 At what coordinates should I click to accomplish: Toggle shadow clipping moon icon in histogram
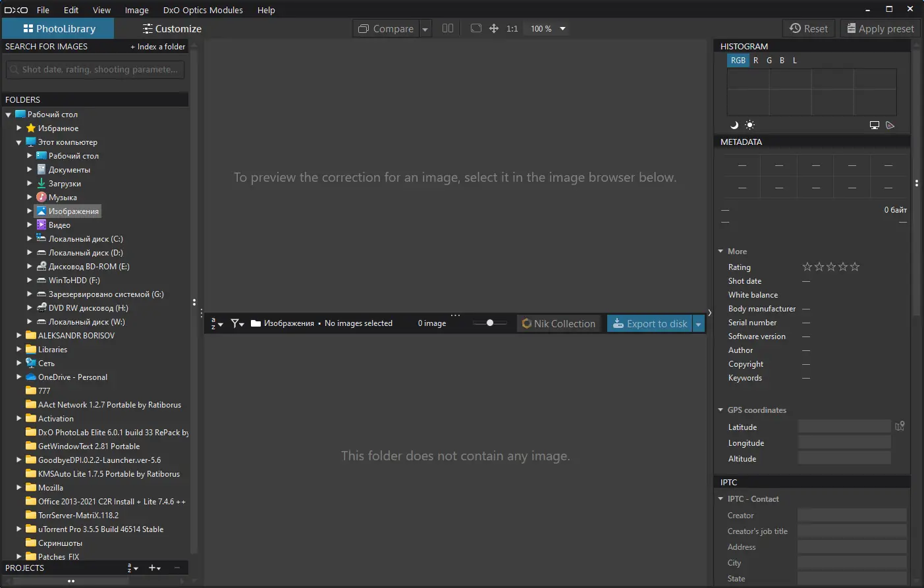tap(734, 125)
